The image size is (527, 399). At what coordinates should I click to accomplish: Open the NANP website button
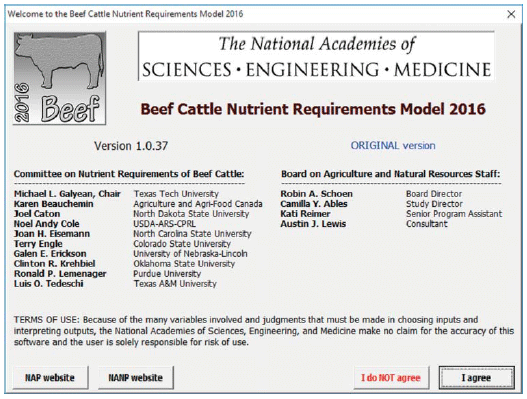[x=136, y=377]
